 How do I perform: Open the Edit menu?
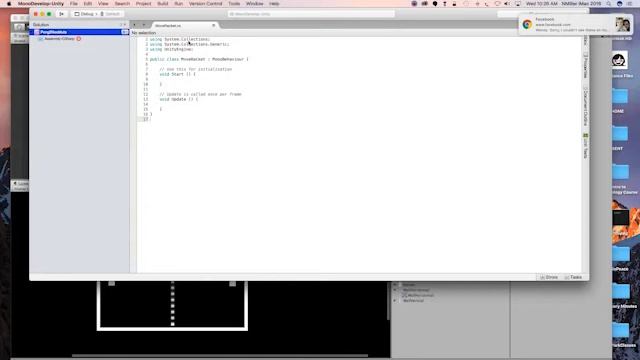click(x=88, y=4)
